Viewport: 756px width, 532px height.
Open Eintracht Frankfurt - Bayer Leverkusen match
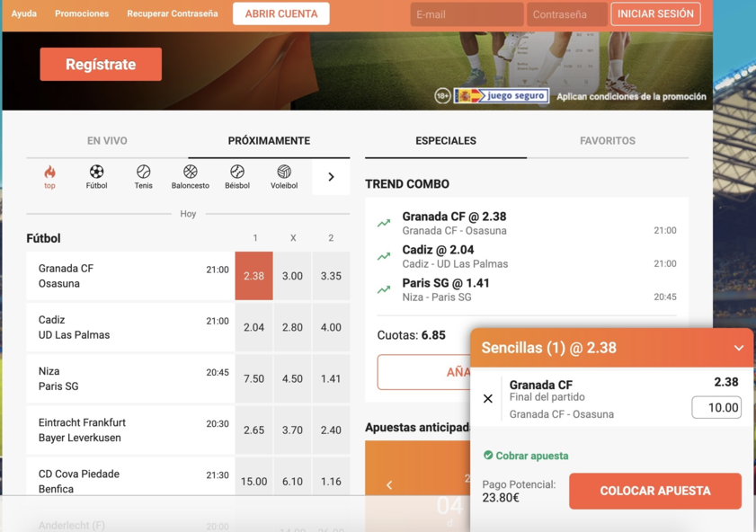click(130, 430)
